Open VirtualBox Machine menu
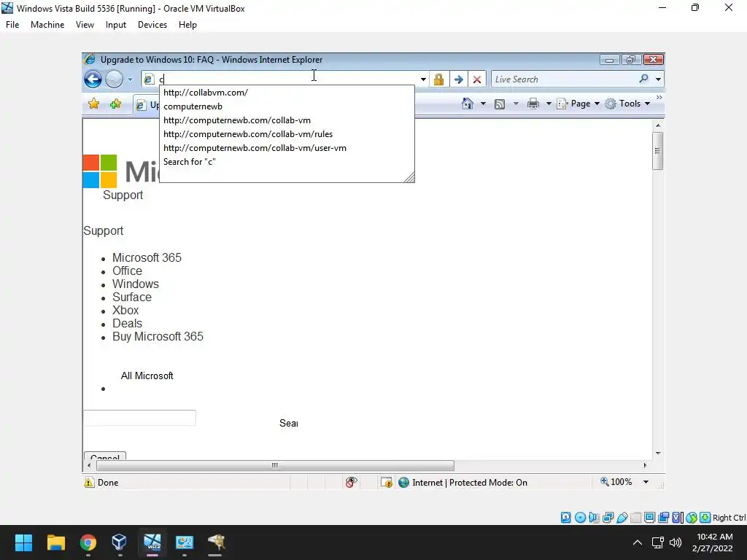The image size is (747, 560). (47, 25)
